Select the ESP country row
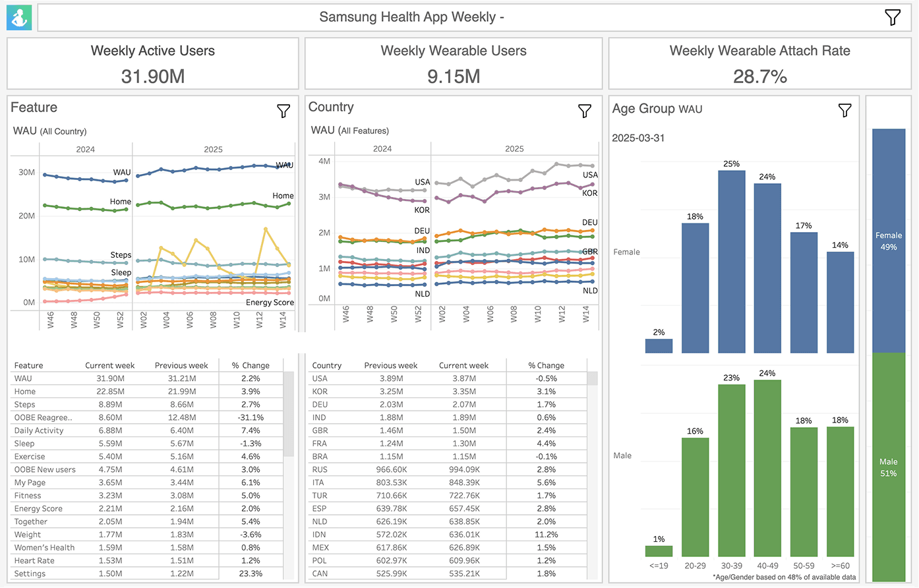Image resolution: width=919 pixels, height=588 pixels. coord(448,509)
